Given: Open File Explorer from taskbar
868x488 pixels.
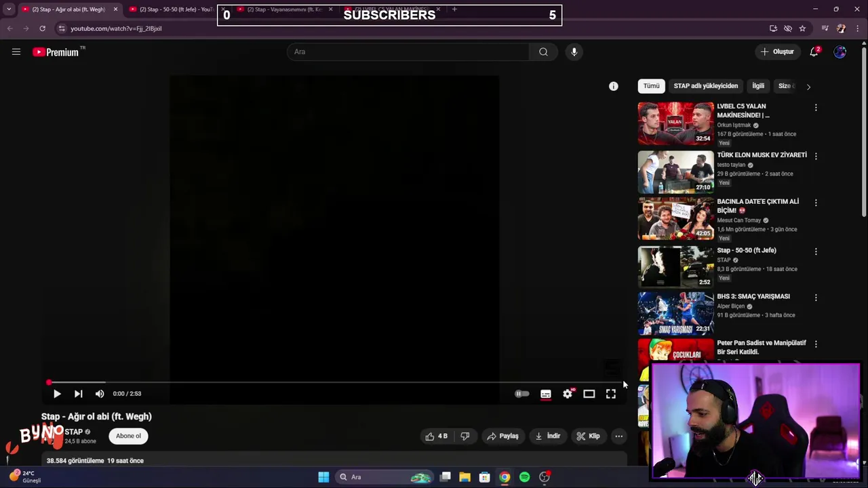Looking at the screenshot, I should tap(465, 477).
